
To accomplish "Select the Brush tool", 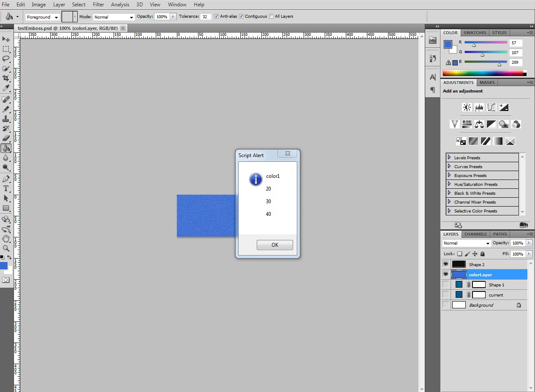I will pyautogui.click(x=6, y=109).
